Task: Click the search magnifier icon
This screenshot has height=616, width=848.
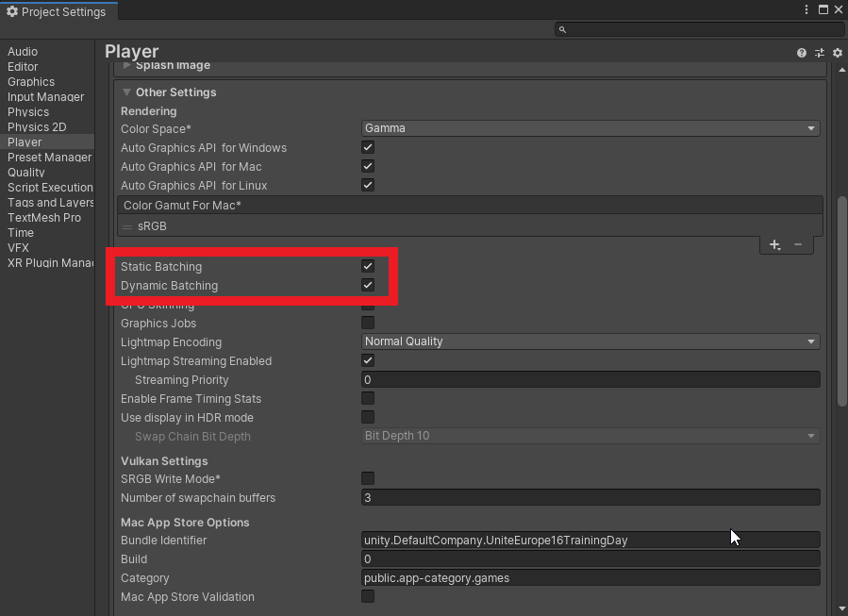Action: click(x=563, y=29)
